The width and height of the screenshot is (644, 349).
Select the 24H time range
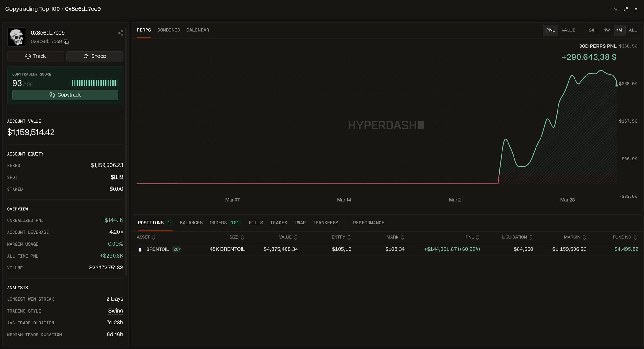coord(593,30)
